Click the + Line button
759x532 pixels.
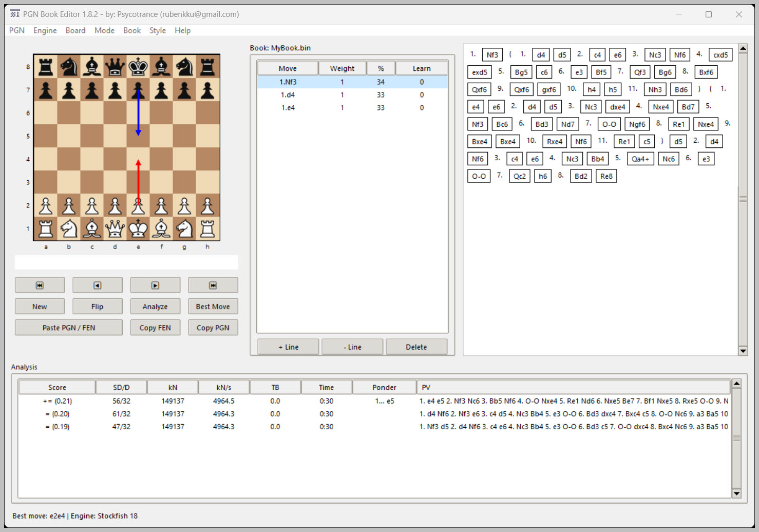point(288,347)
